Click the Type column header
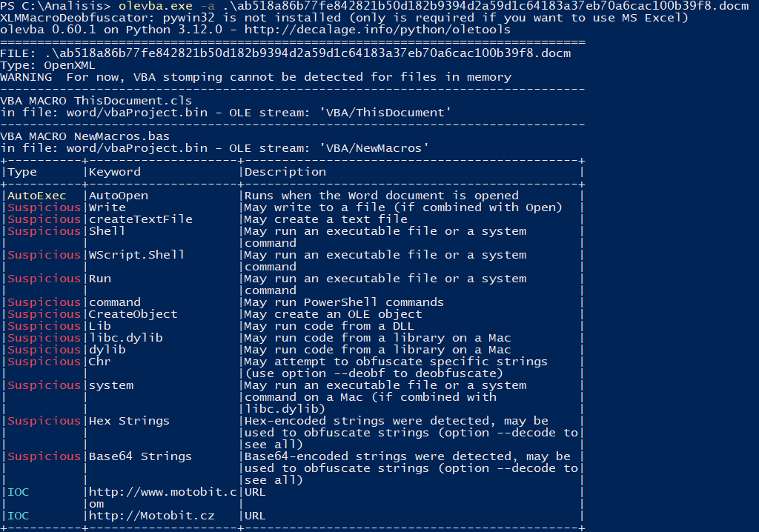Viewport: 759px width, 532px height. point(22,172)
